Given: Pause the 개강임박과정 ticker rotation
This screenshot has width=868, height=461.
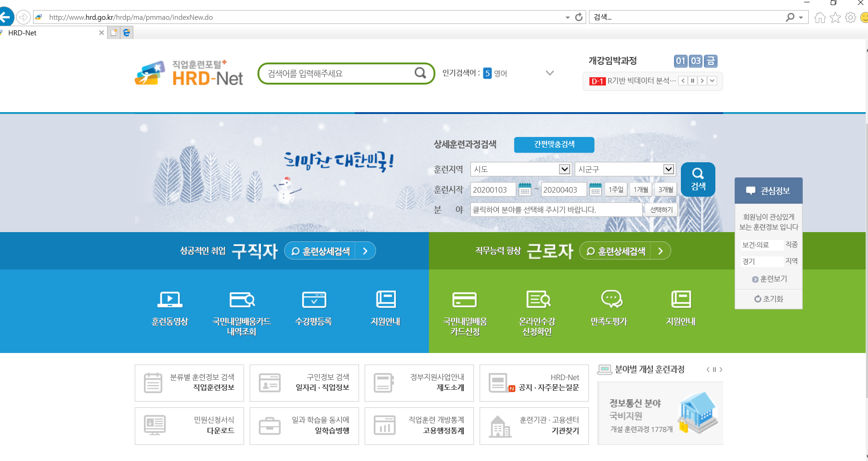Looking at the screenshot, I should tap(692, 81).
